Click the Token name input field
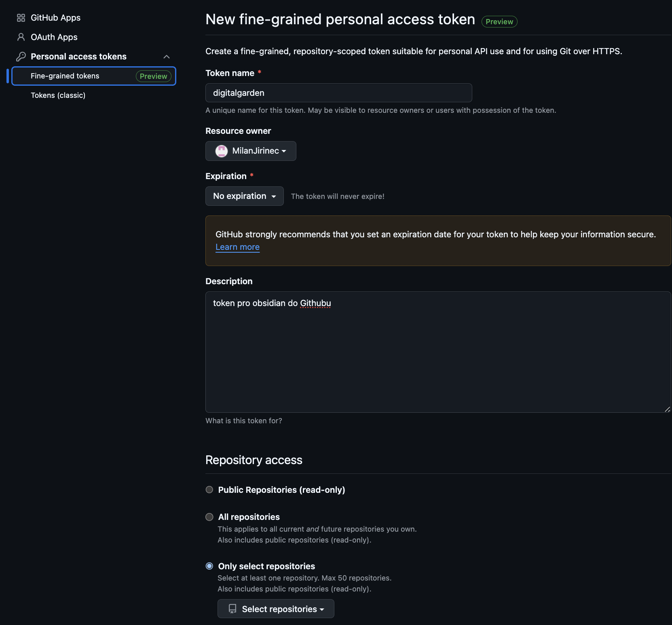The image size is (672, 625). (x=339, y=93)
